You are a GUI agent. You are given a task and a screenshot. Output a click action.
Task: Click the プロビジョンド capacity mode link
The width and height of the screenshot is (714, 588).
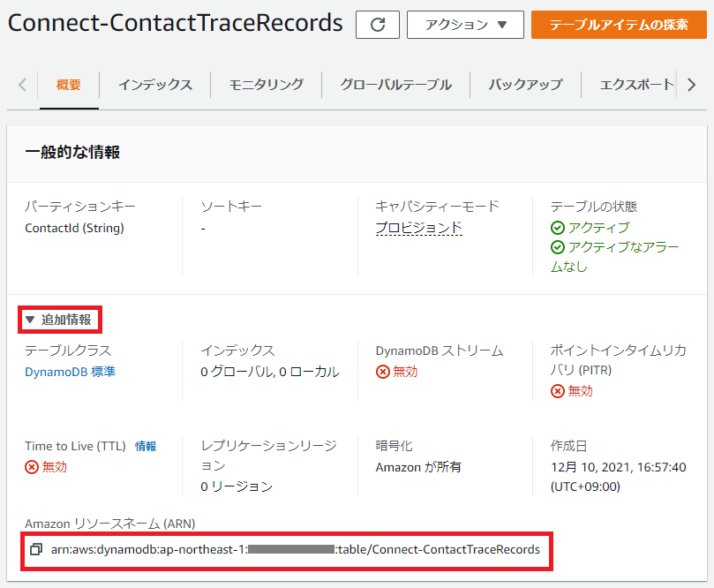[419, 227]
